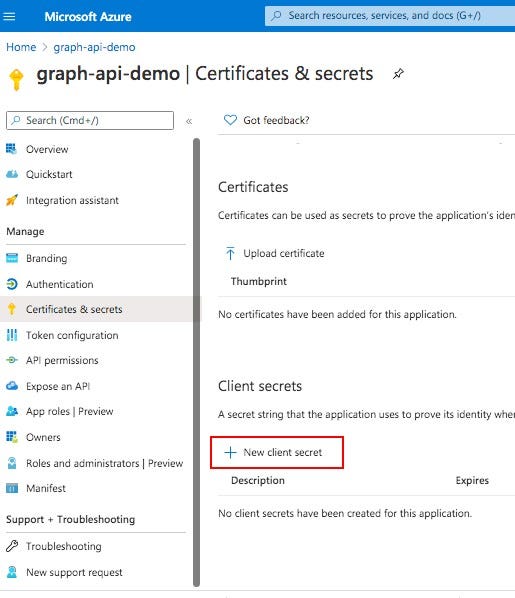Open Roles and administrators | Preview item

click(105, 463)
